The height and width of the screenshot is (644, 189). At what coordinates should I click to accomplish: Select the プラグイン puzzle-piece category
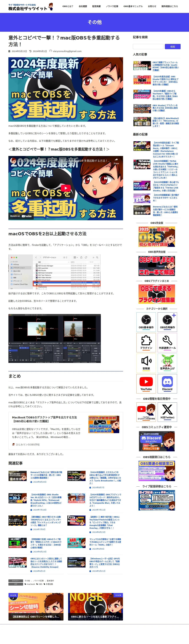click(x=146, y=342)
